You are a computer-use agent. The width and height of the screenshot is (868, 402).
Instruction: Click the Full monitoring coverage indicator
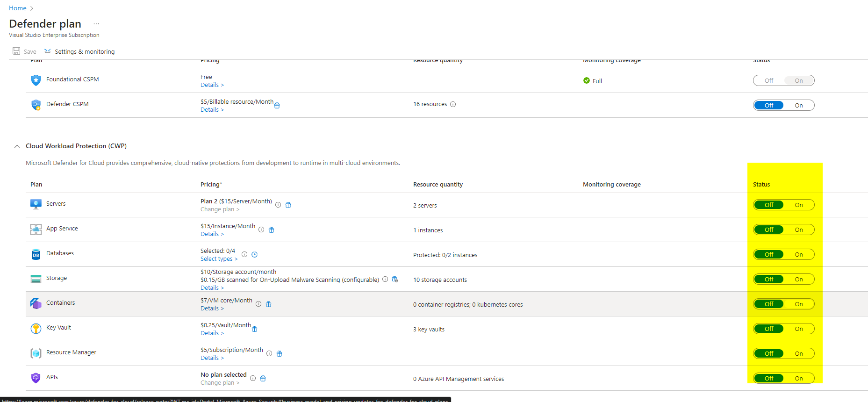click(592, 81)
